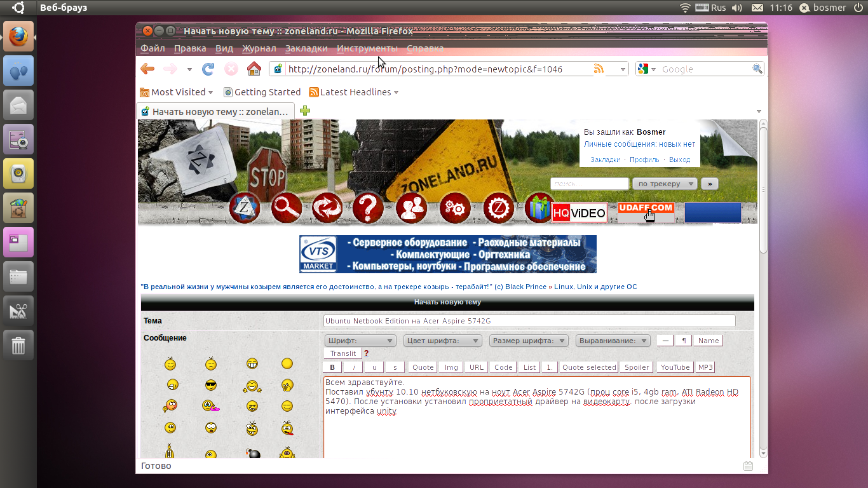Open the Вид menu
Image resolution: width=868 pixels, height=488 pixels.
click(224, 48)
